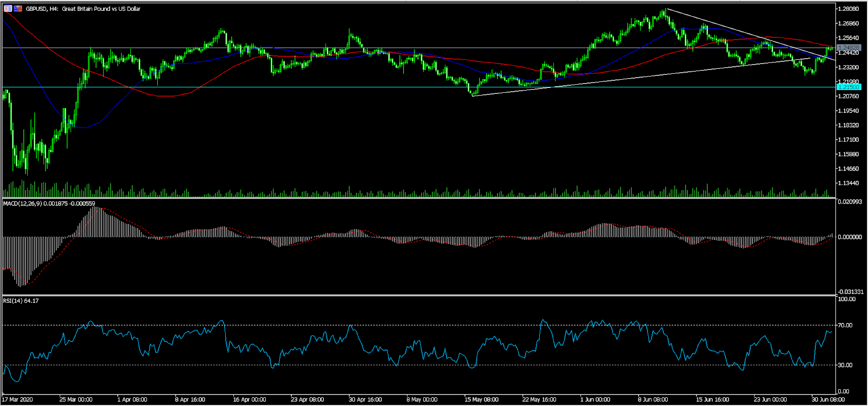Click the 16 Apr 00:00 time label

click(x=249, y=399)
